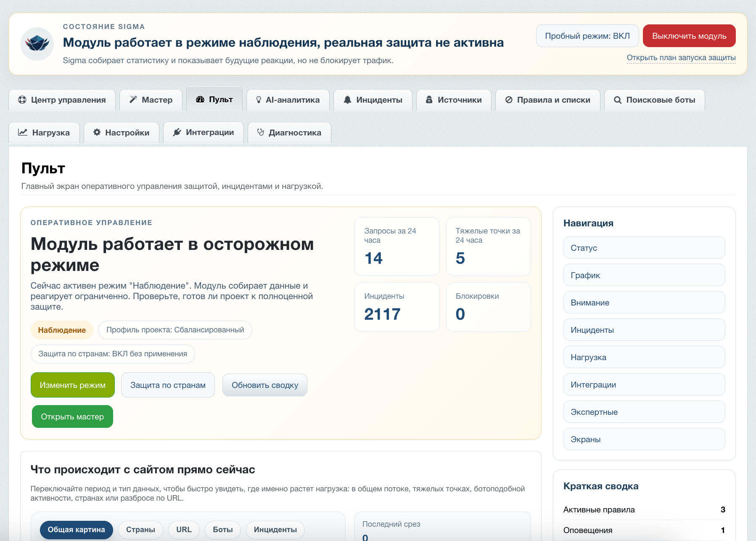Image resolution: width=756 pixels, height=541 pixels.
Task: Click the Защита по странам: ВКЛ chip
Action: coord(113,354)
